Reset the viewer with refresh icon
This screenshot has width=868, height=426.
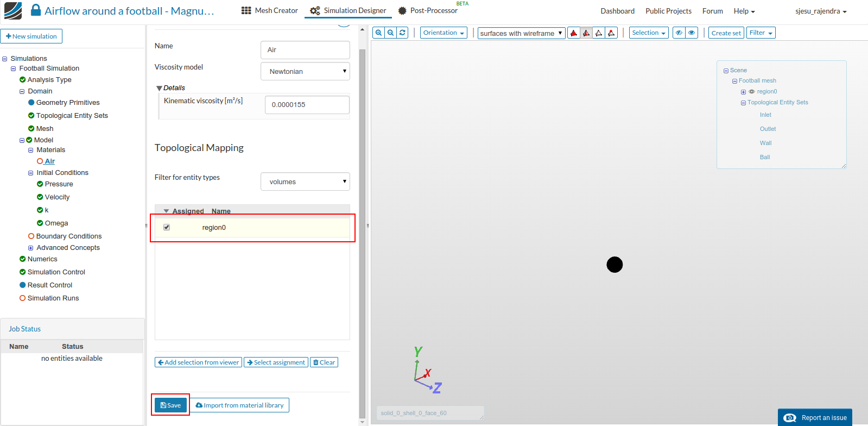(402, 33)
